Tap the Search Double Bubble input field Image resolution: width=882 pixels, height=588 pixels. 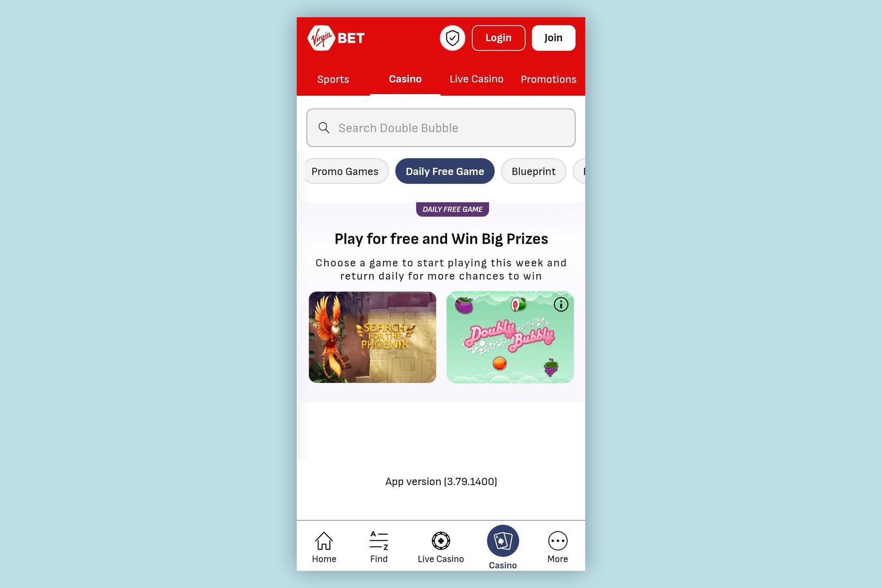[x=441, y=128]
